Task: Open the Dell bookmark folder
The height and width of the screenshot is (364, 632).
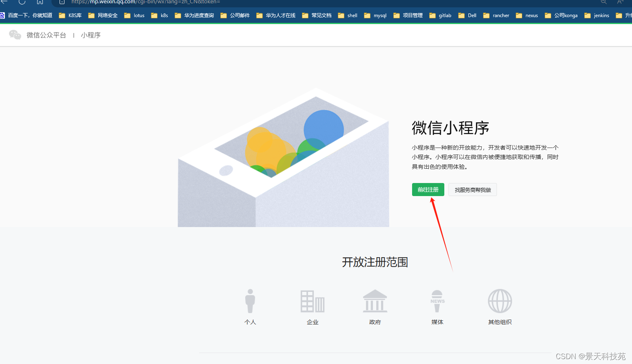Action: coord(467,15)
